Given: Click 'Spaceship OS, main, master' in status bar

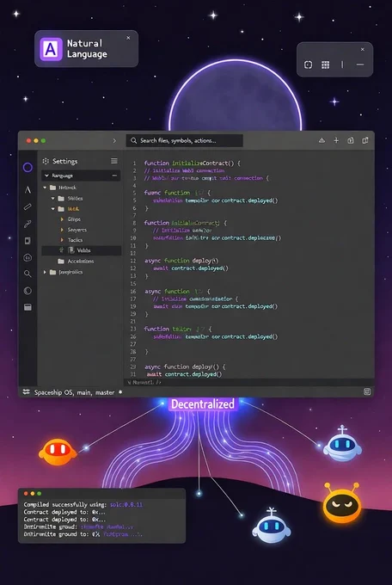Looking at the screenshot, I should [74, 392].
